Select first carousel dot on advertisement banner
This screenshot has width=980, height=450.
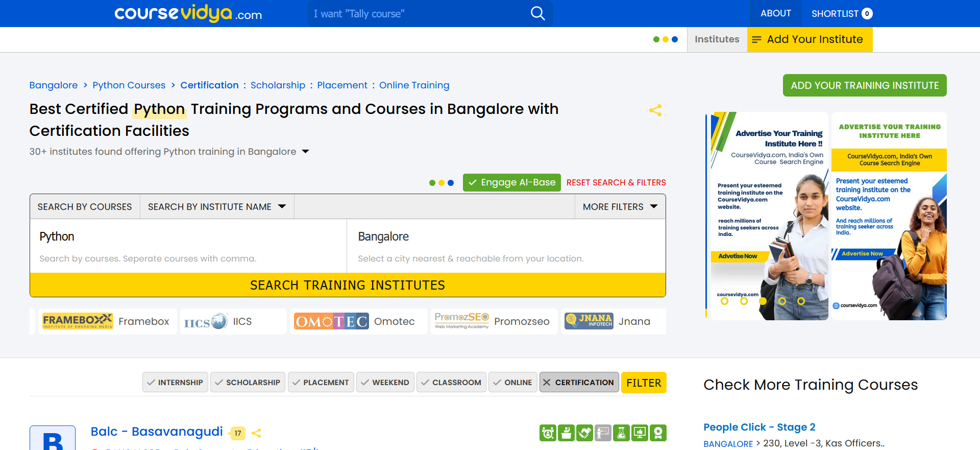724,301
